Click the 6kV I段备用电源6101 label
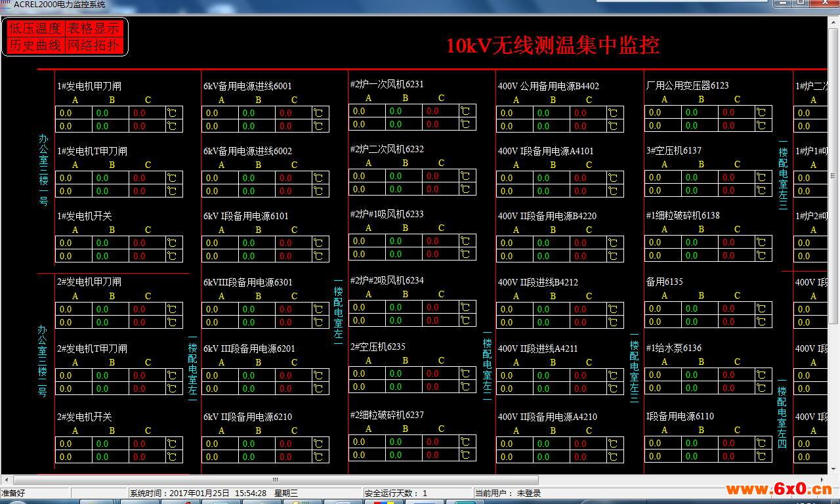The width and height of the screenshot is (840, 504). point(245,216)
